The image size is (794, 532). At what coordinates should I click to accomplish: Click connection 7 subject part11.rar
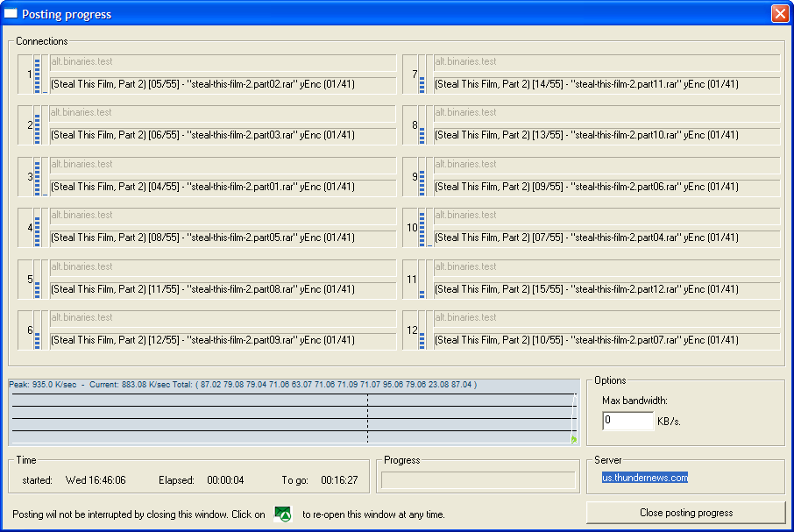pos(606,84)
